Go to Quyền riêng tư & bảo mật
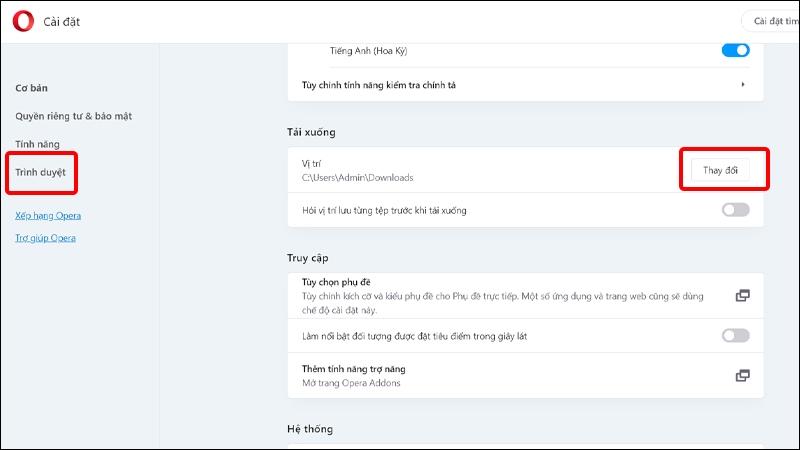Image resolution: width=800 pixels, height=450 pixels. (73, 116)
